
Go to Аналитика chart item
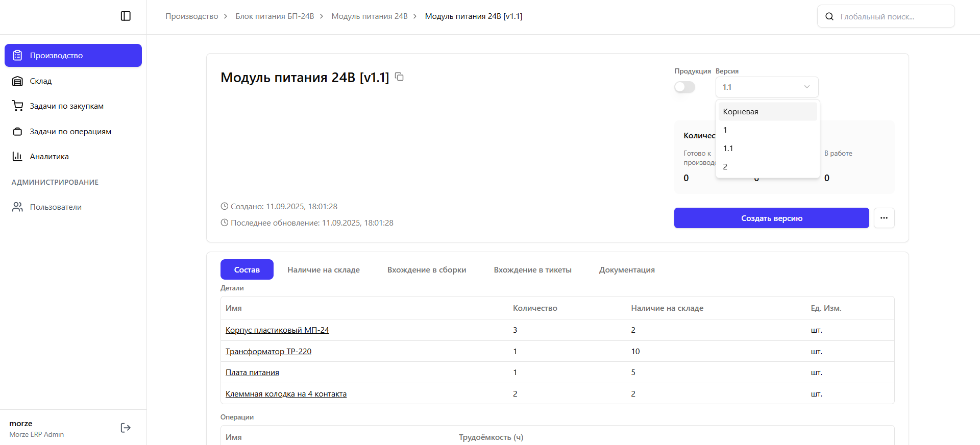(x=49, y=157)
